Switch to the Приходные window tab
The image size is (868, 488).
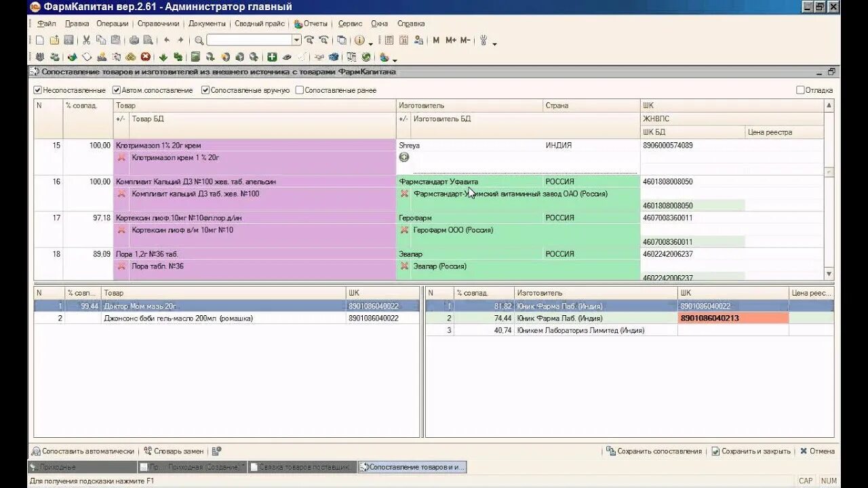(81, 467)
